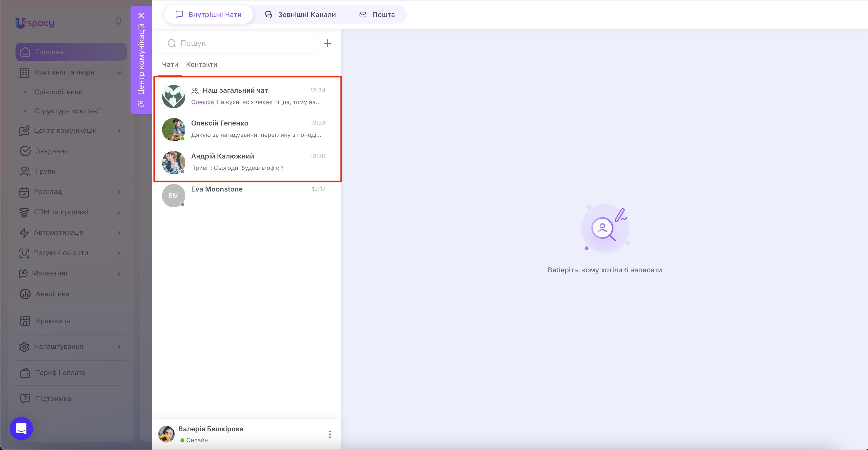This screenshot has width=868, height=450.
Task: Switch to Зовнішні Канали tab
Action: tap(300, 15)
